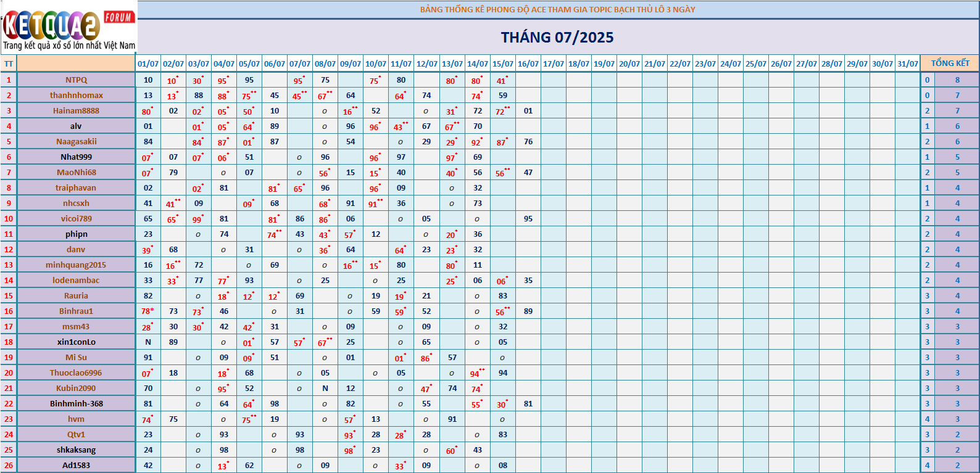Click member name alv

[x=77, y=126]
